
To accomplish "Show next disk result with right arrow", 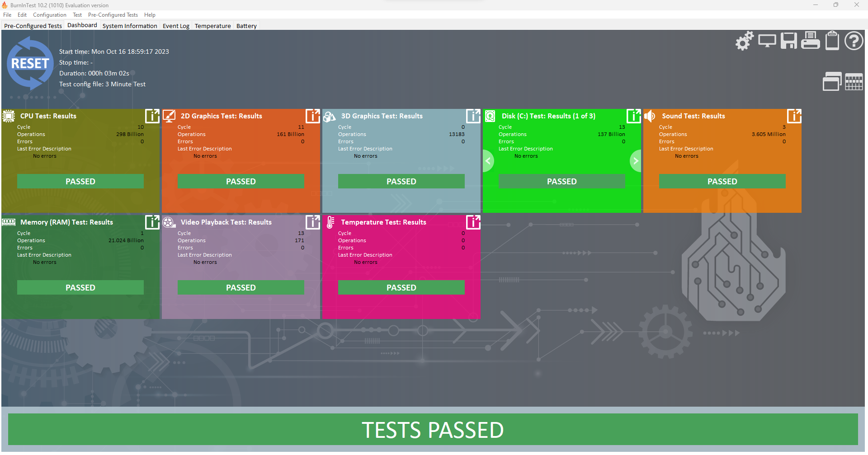I will click(x=636, y=161).
